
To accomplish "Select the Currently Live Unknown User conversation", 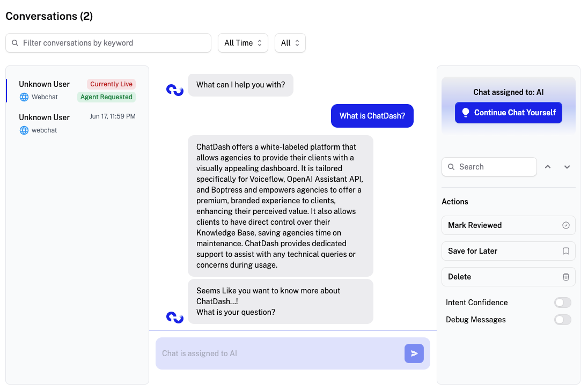I will tap(77, 90).
